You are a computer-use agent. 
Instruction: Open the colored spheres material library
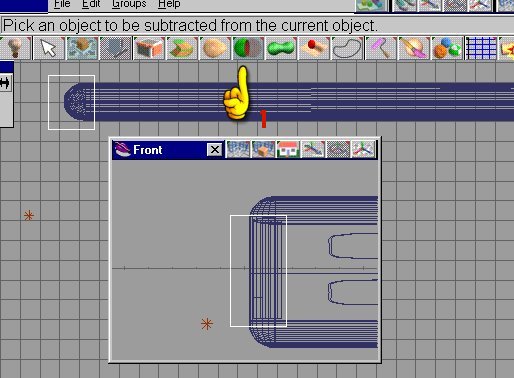(x=447, y=48)
